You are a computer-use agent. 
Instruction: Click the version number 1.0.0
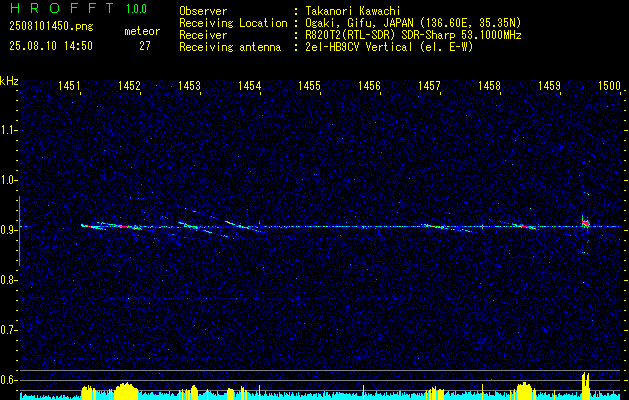coord(136,9)
